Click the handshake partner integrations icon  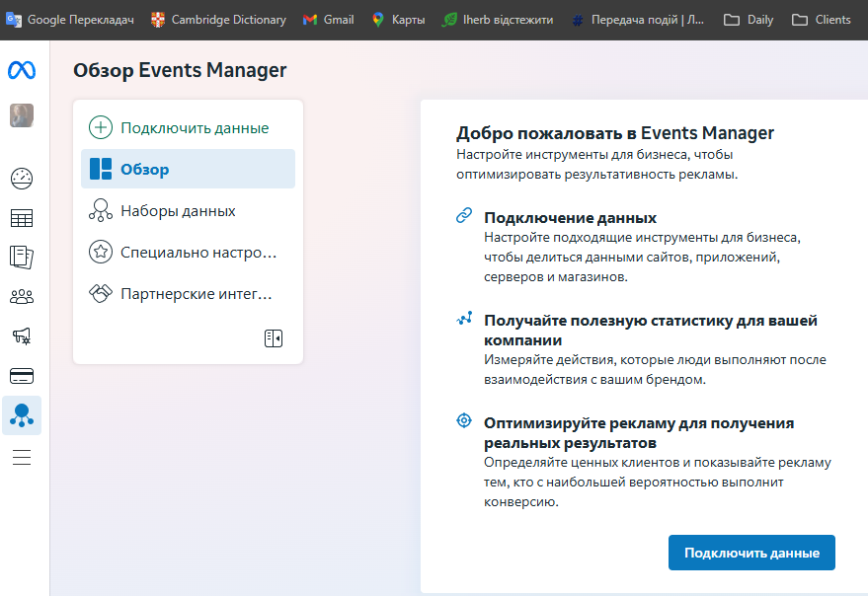point(100,293)
